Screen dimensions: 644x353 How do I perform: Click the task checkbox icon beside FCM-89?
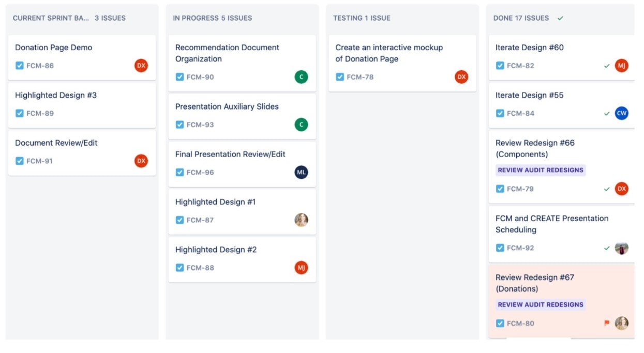(20, 113)
